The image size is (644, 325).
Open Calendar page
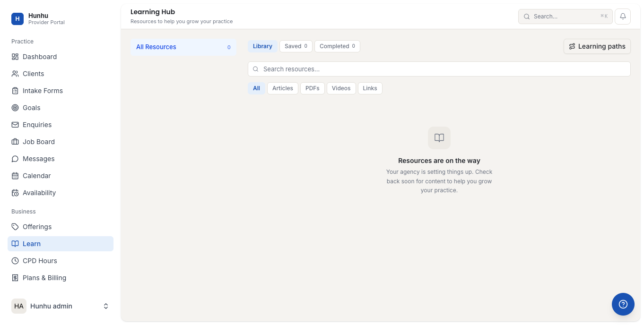(x=61, y=176)
